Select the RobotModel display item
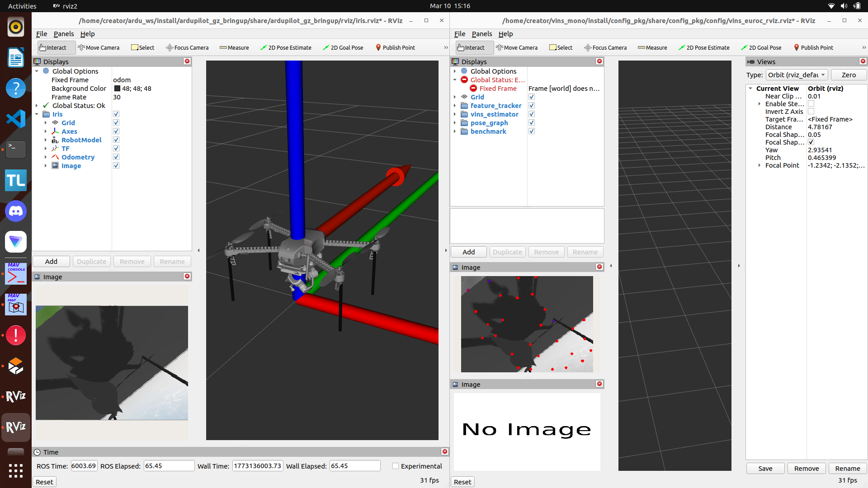Image resolution: width=868 pixels, height=488 pixels. (x=81, y=140)
